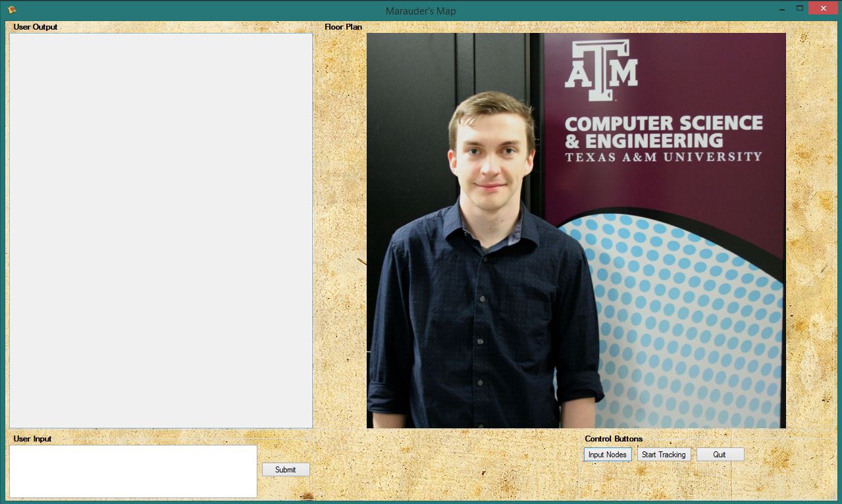Select the 'Control Buttons' label
842x504 pixels.
pyautogui.click(x=614, y=439)
